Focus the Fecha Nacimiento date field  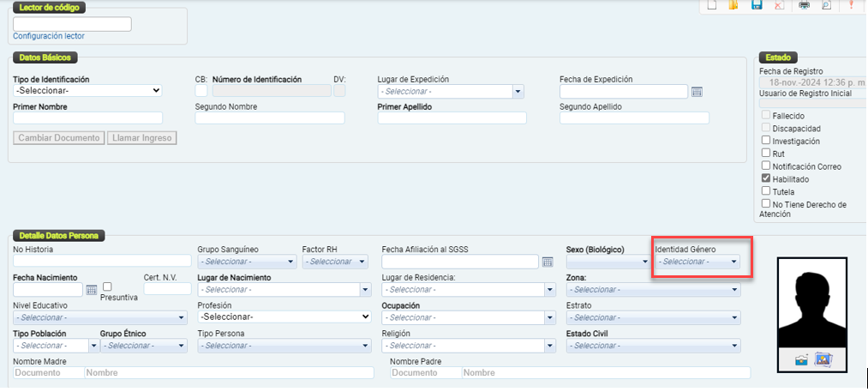[x=48, y=289]
